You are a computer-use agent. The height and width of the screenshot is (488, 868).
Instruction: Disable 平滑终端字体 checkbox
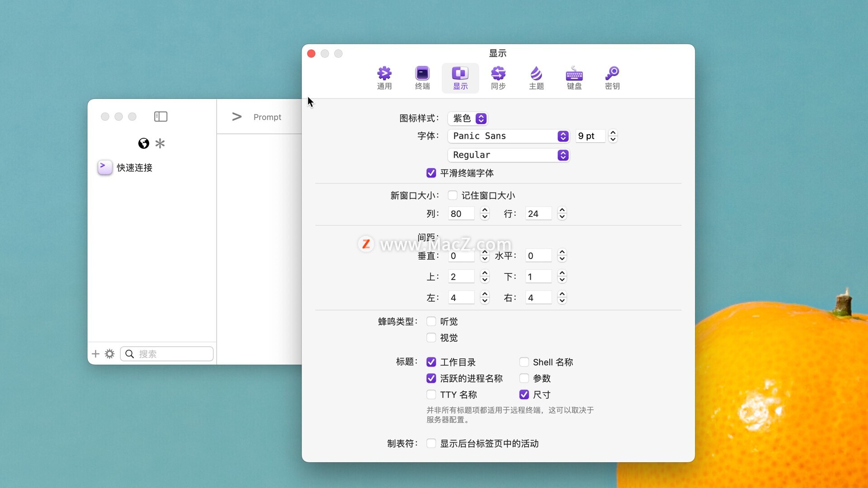tap(431, 173)
